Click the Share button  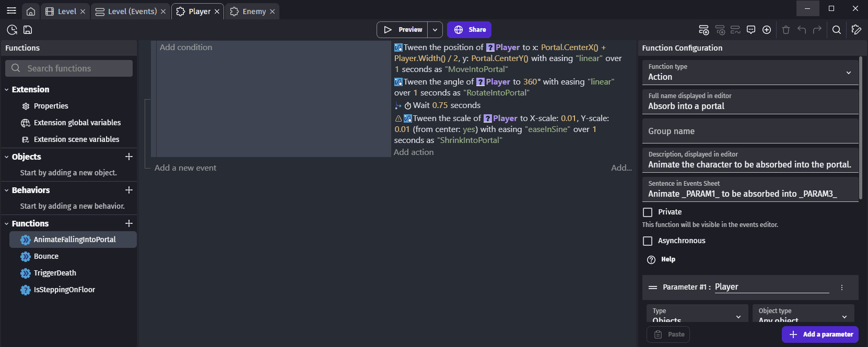click(x=469, y=30)
